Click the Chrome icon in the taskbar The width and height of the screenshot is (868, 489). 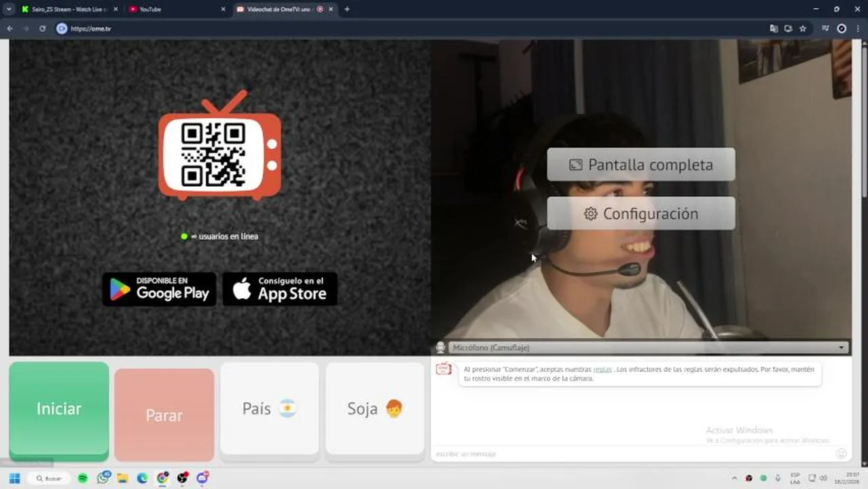162,478
